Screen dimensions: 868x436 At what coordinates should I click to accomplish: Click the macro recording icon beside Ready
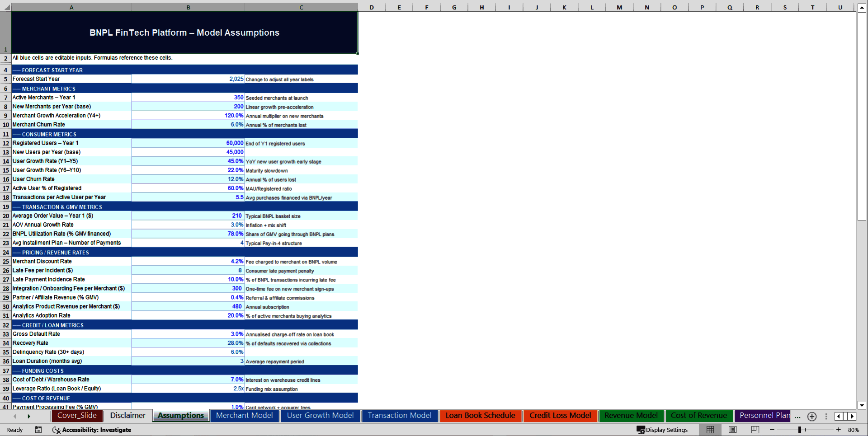[38, 430]
